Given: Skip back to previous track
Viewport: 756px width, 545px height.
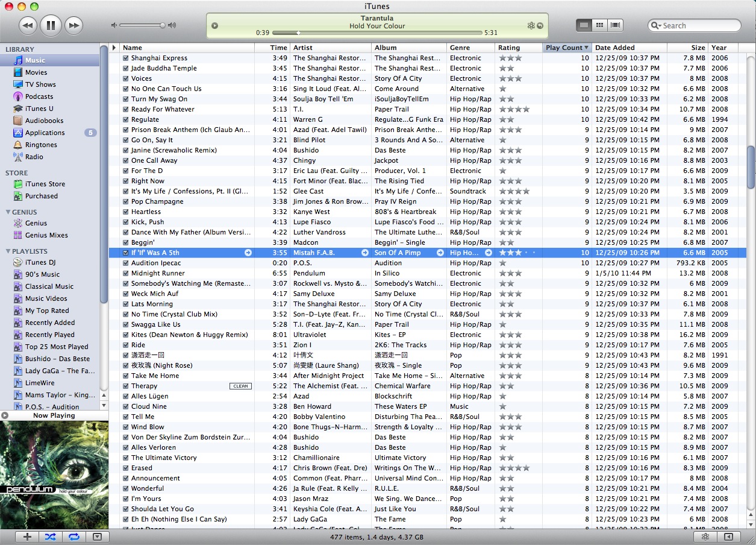Looking at the screenshot, I should 28,25.
